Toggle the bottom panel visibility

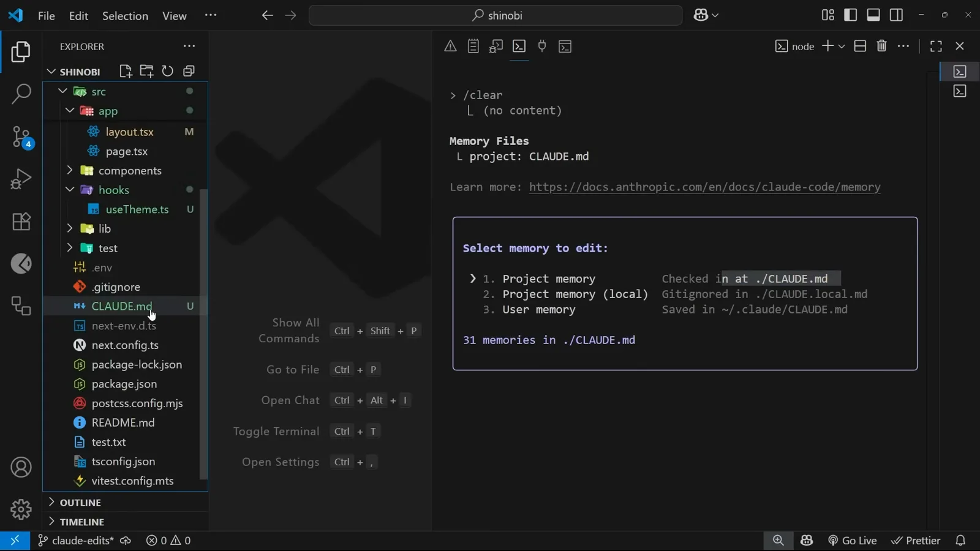pyautogui.click(x=873, y=15)
